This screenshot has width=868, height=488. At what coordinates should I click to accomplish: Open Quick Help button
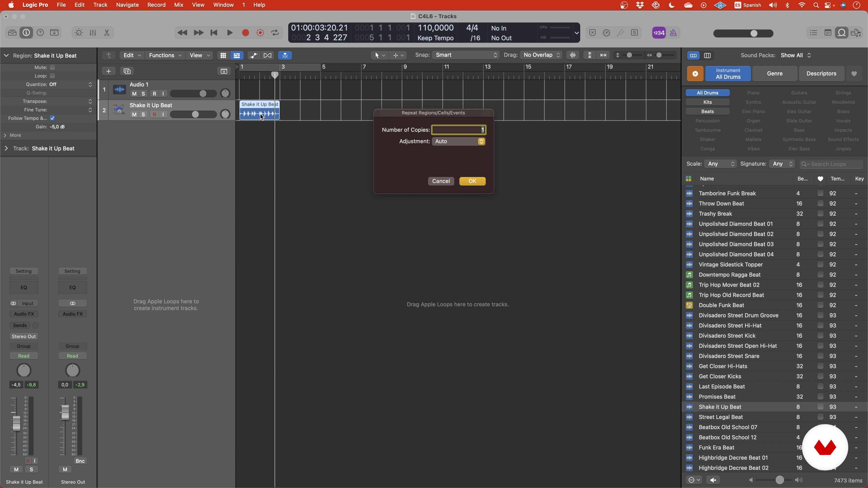click(40, 33)
